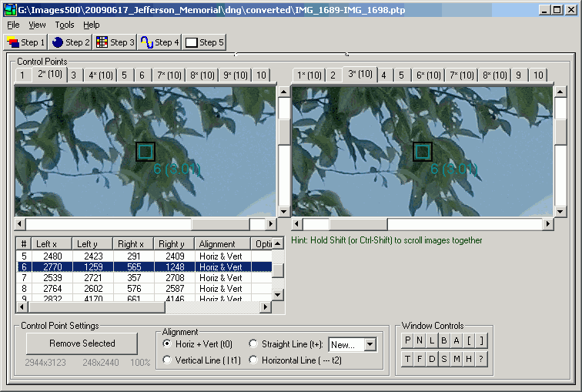The height and width of the screenshot is (392, 582).
Task: Click the D window control button
Action: click(432, 359)
